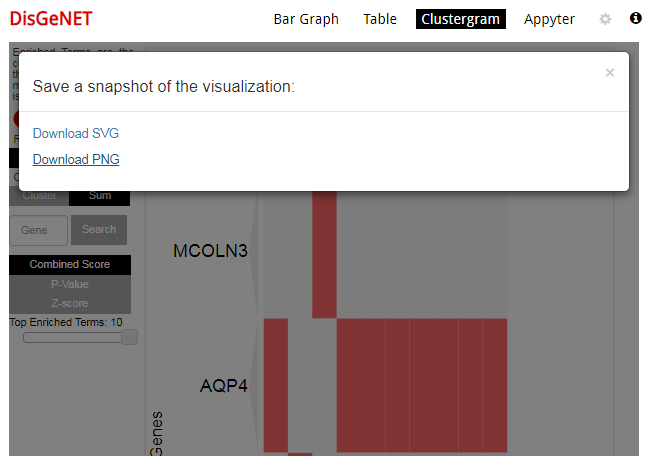Click Download SVG link

[x=76, y=133]
